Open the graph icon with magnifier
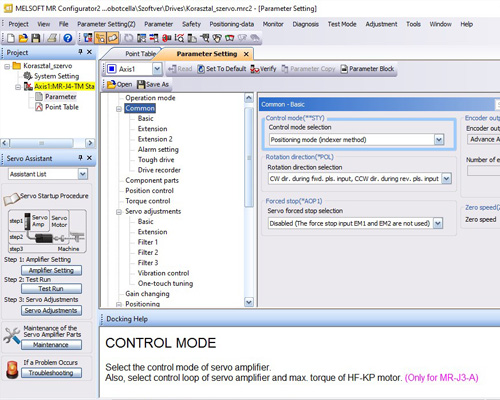Viewport: 500px width, 400px height. pos(179,38)
